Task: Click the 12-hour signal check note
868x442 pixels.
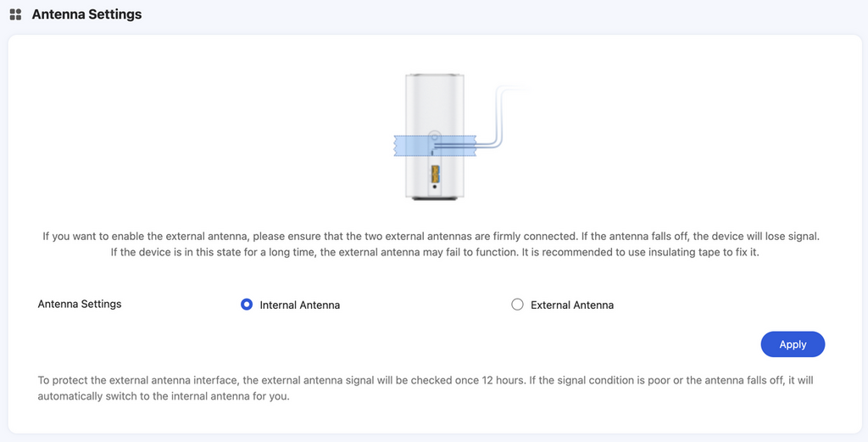Action: 426,380
